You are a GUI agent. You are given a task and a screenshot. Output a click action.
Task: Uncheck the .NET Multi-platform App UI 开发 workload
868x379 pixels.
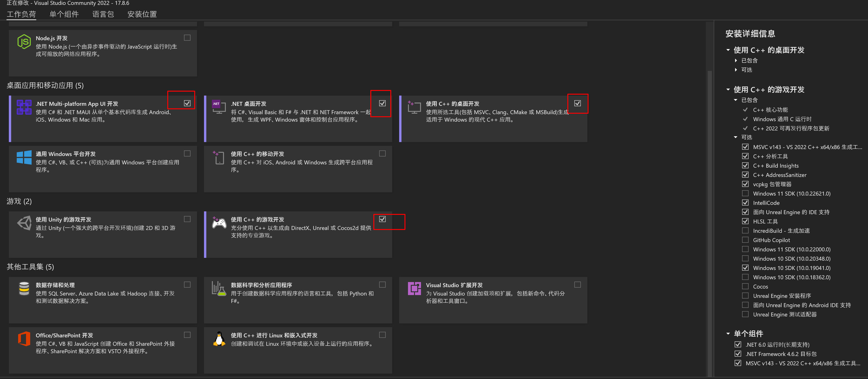pyautogui.click(x=187, y=103)
